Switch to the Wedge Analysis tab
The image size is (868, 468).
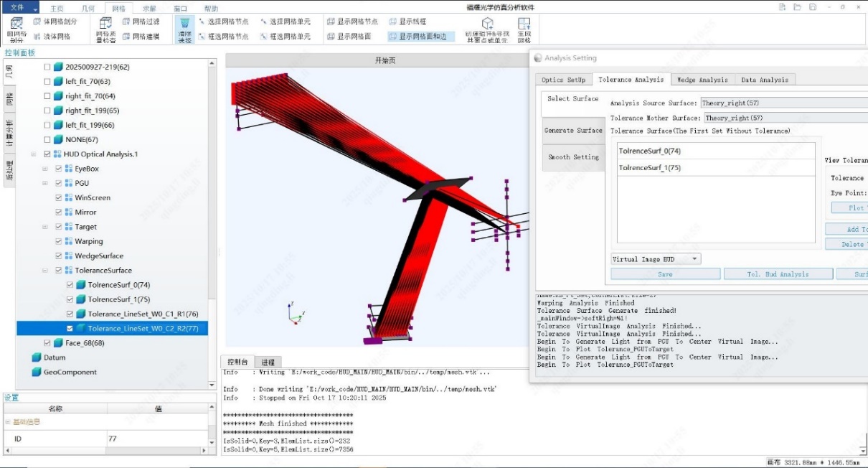(702, 80)
